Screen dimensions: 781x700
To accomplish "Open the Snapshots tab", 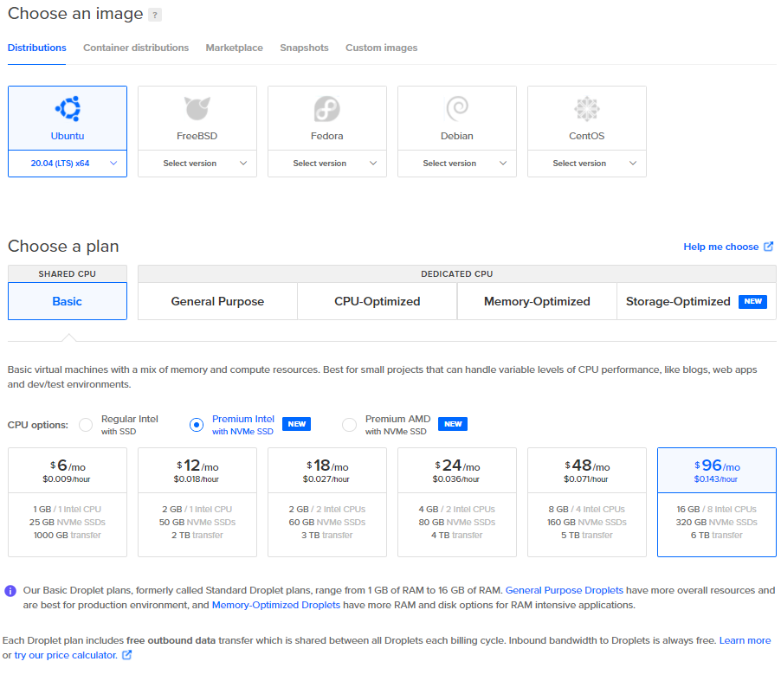I will click(304, 48).
